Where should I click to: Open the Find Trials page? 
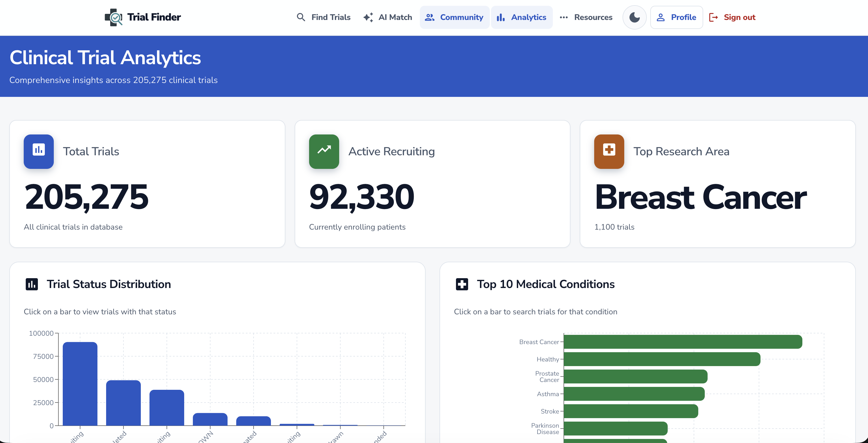[x=324, y=17]
